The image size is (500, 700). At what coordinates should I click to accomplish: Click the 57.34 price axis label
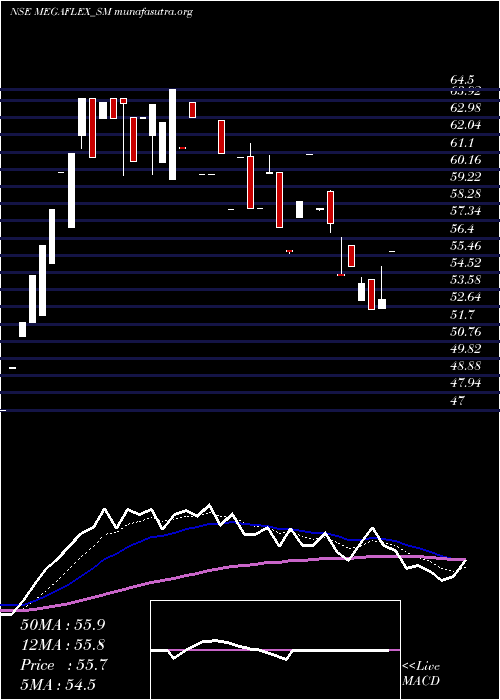pyautogui.click(x=466, y=211)
